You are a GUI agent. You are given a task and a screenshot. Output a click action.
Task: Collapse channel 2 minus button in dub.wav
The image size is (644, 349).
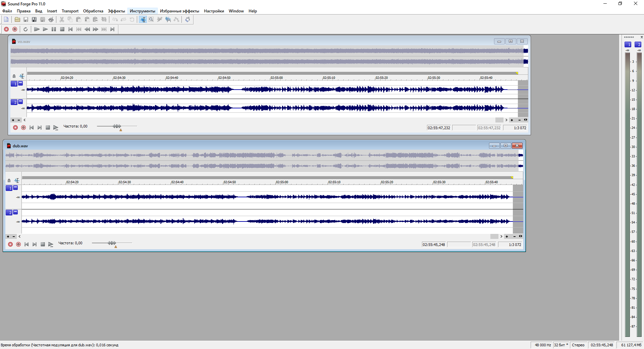[15, 212]
